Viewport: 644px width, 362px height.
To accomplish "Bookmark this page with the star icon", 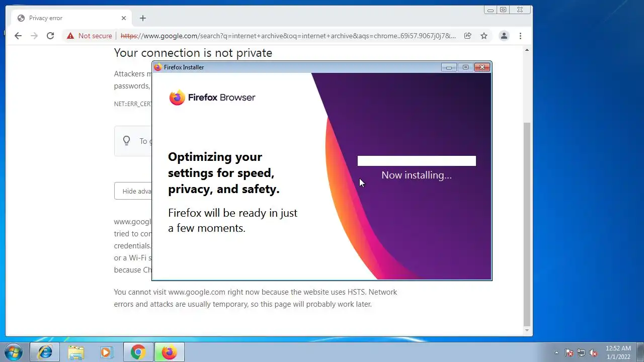I will coord(484,36).
